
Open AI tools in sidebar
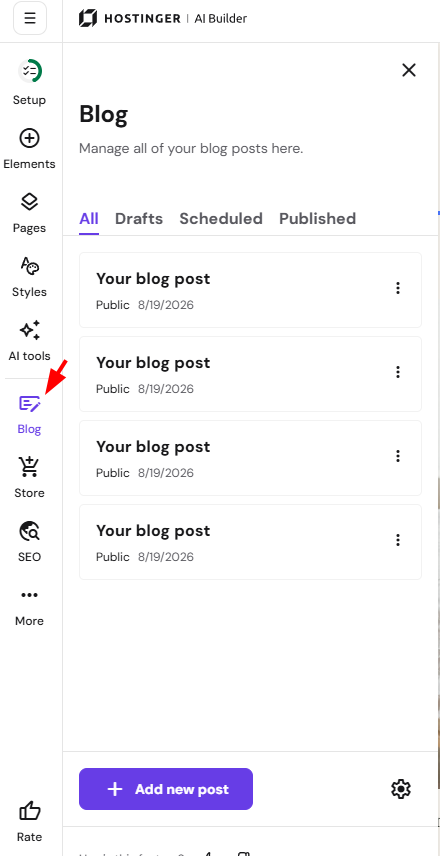pos(29,330)
